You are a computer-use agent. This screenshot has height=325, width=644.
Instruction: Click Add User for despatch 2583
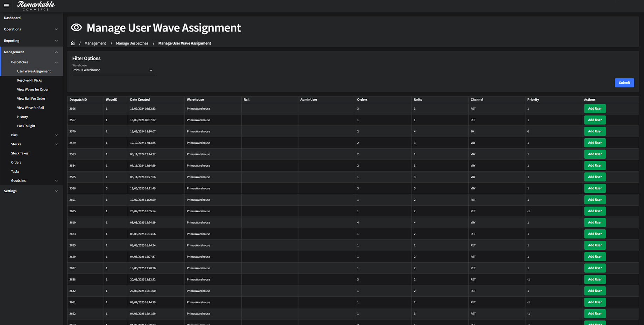(595, 154)
